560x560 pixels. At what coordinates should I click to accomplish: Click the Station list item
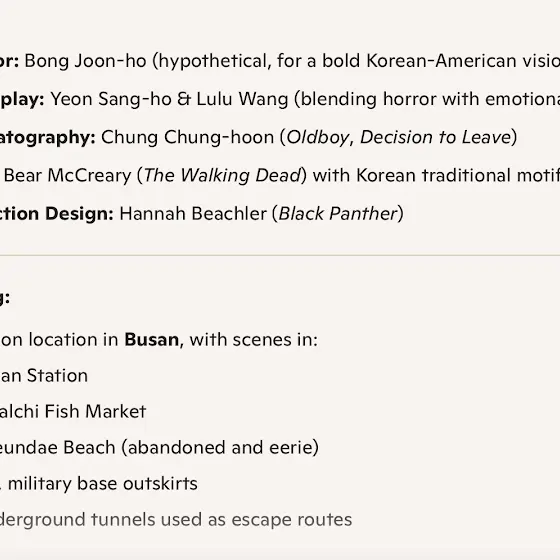[44, 376]
